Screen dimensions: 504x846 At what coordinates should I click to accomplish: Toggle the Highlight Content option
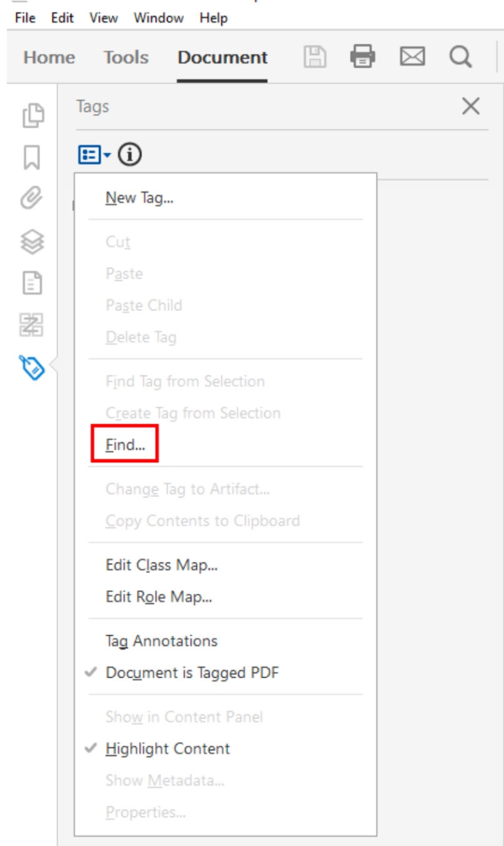[x=168, y=748]
